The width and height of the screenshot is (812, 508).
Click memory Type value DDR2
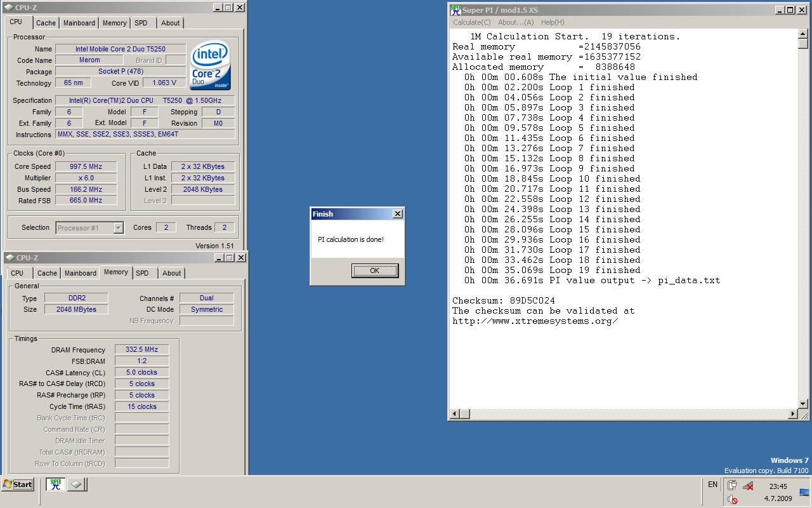(77, 298)
